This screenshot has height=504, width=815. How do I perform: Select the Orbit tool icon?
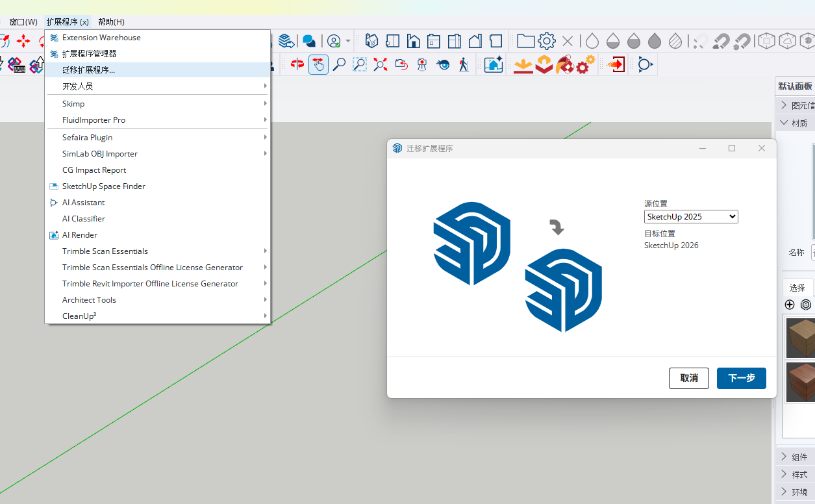coord(297,64)
